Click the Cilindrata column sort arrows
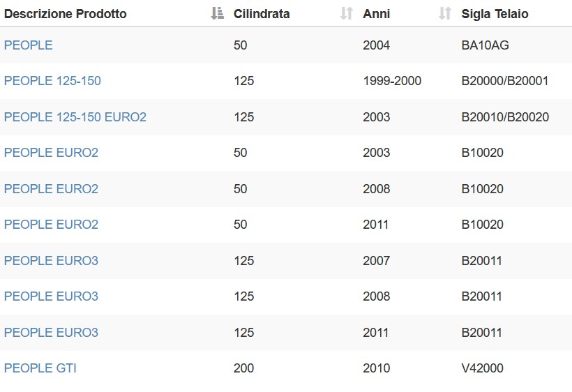 (x=347, y=13)
